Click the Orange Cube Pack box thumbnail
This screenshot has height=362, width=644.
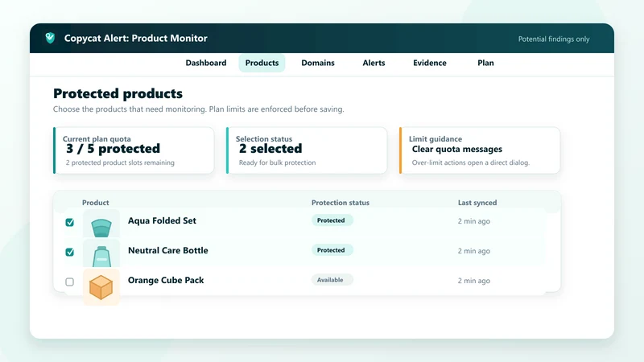(x=101, y=286)
